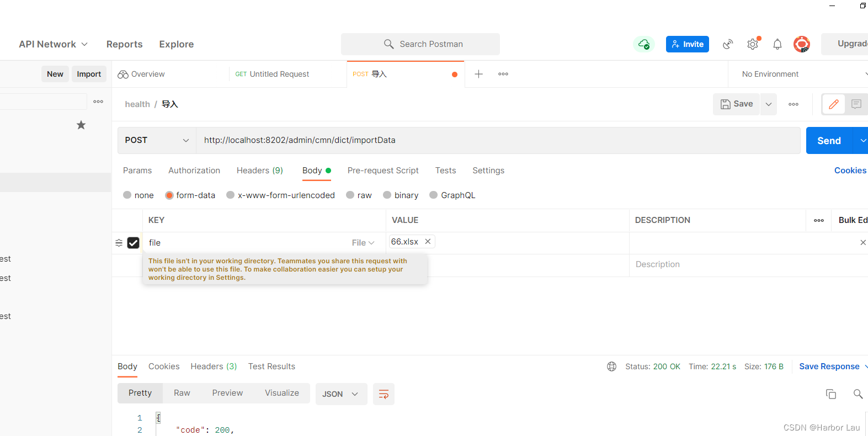Click the plus icon for new tab
The image size is (868, 436).
coord(479,74)
